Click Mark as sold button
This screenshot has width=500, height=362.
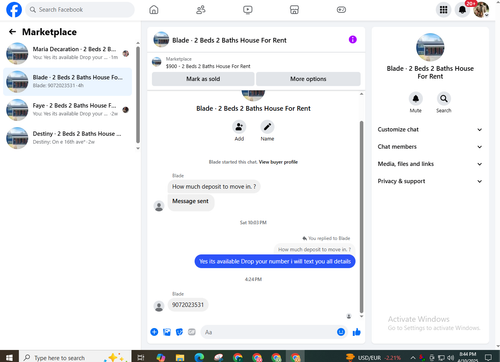pyautogui.click(x=203, y=79)
